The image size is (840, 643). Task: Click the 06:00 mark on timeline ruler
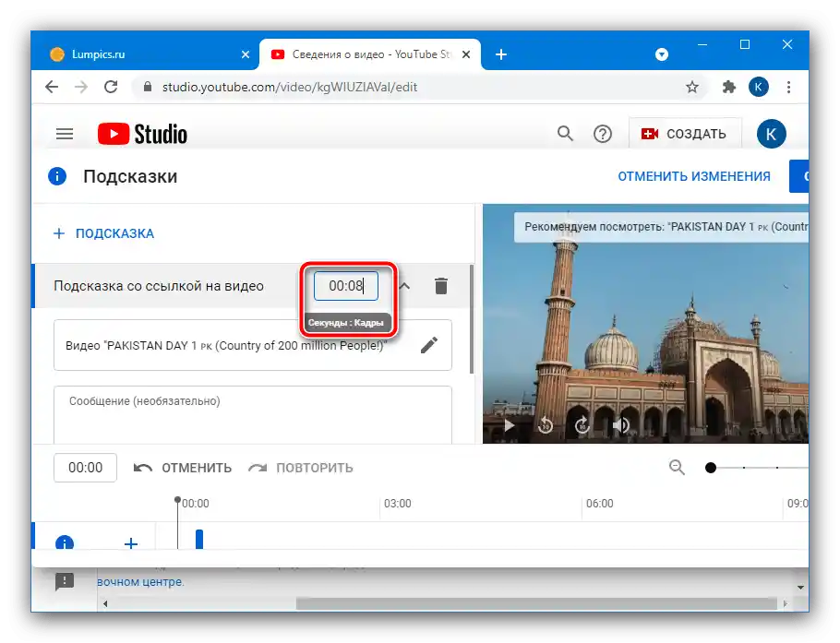[x=599, y=504]
